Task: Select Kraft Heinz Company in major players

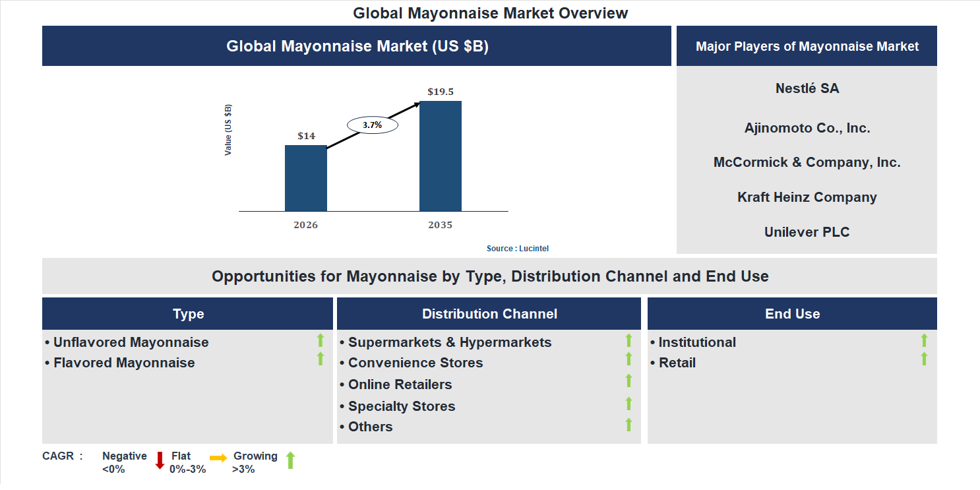Action: point(807,197)
